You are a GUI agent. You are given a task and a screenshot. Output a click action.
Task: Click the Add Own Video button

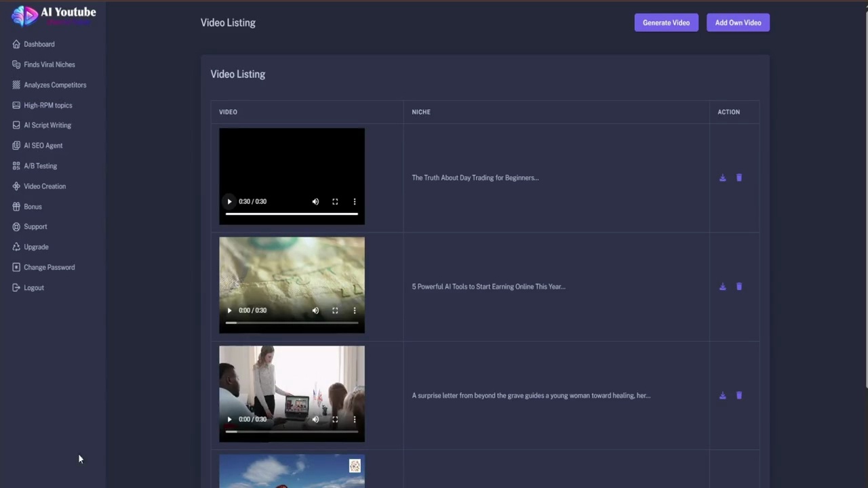[x=738, y=22]
